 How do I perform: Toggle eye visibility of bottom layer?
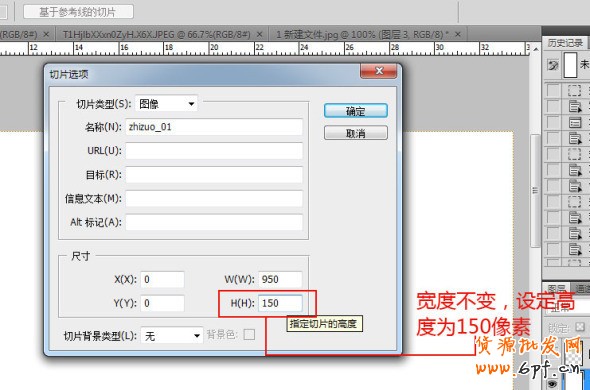click(553, 383)
